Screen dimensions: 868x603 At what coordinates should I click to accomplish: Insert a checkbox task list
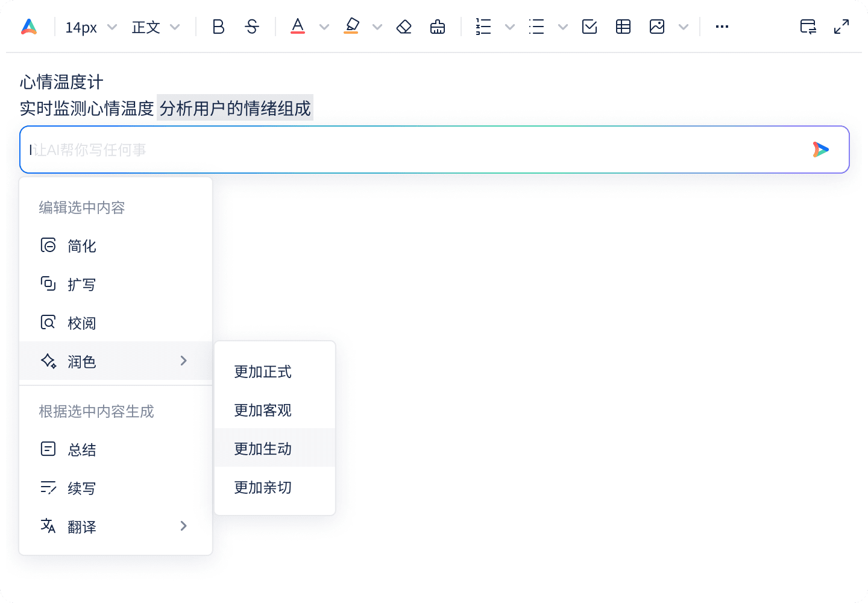coord(590,27)
